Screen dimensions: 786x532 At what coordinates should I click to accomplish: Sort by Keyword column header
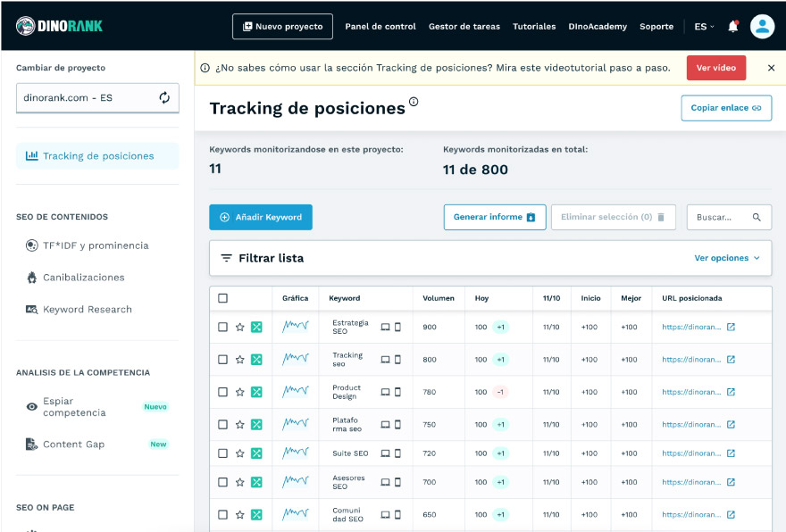click(x=345, y=298)
